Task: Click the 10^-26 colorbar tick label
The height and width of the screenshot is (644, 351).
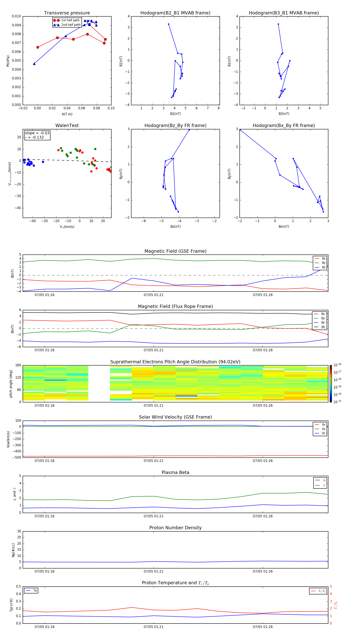Action: coord(337,365)
